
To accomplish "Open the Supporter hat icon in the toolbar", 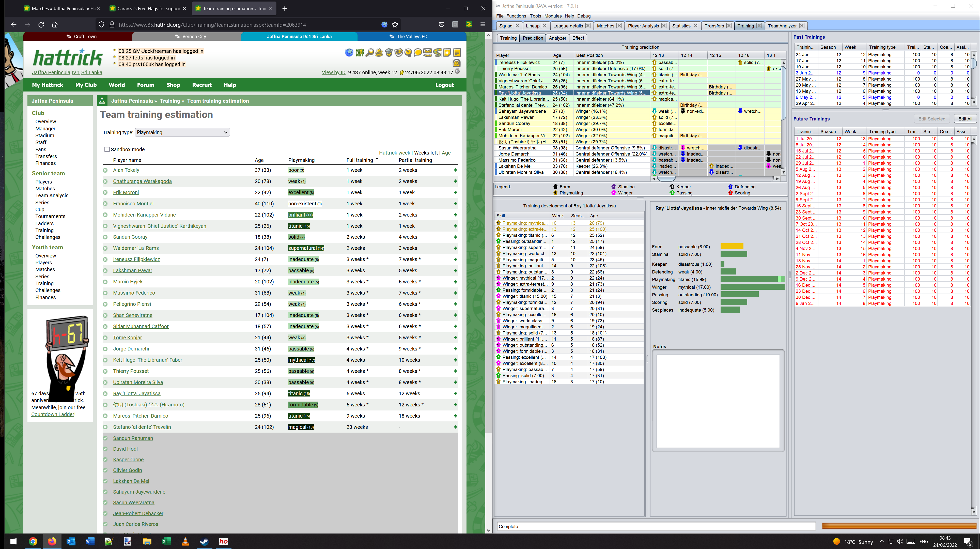I will [379, 53].
